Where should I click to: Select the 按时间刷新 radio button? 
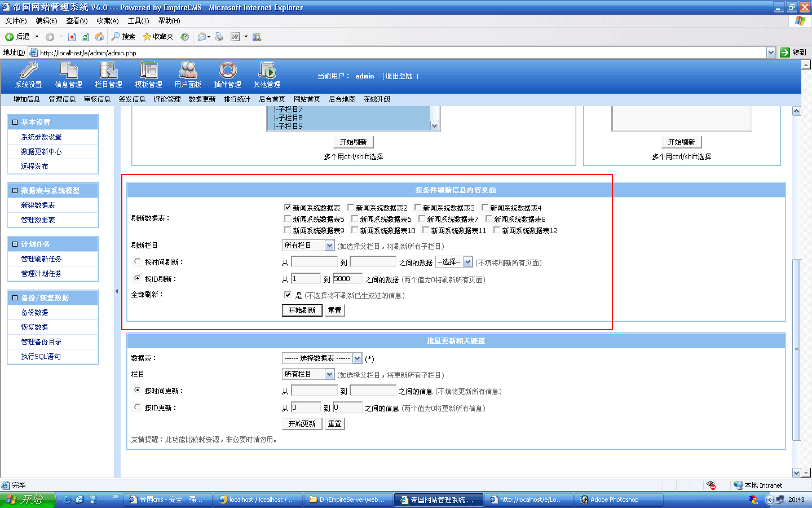[137, 261]
